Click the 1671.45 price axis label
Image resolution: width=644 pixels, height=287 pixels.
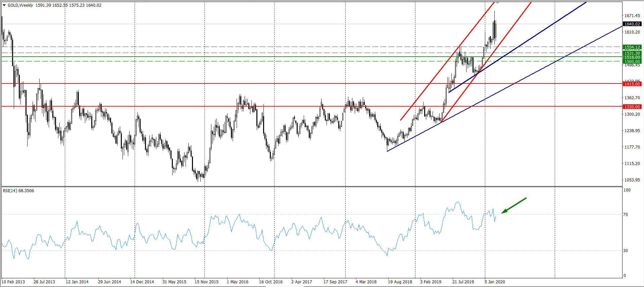tap(632, 16)
